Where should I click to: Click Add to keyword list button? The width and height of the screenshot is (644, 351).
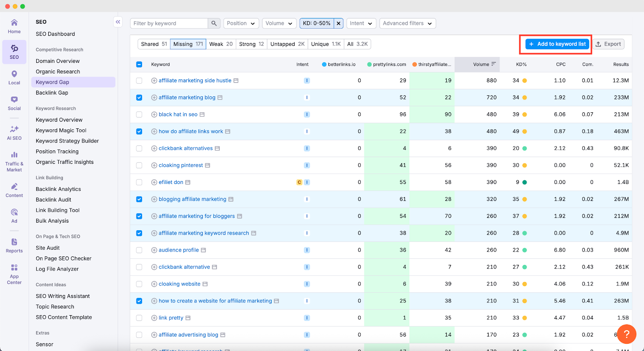tap(557, 44)
